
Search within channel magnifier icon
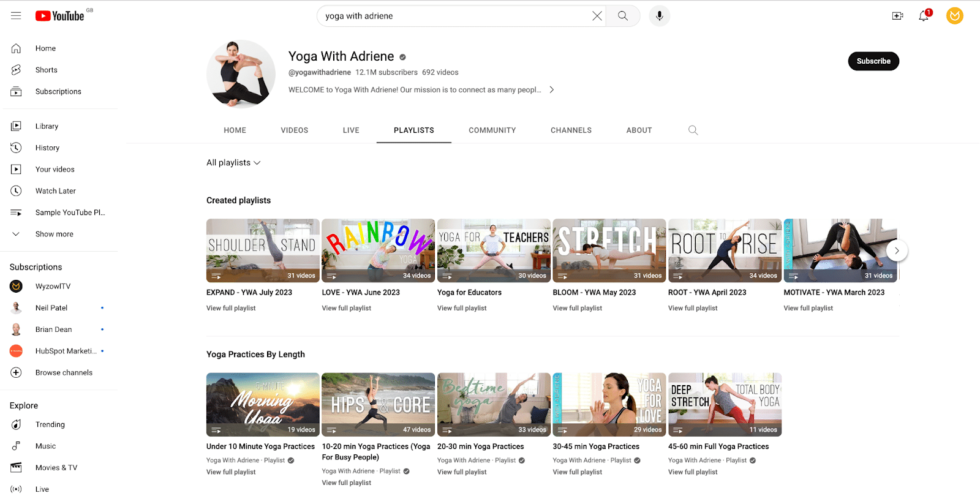tap(693, 130)
